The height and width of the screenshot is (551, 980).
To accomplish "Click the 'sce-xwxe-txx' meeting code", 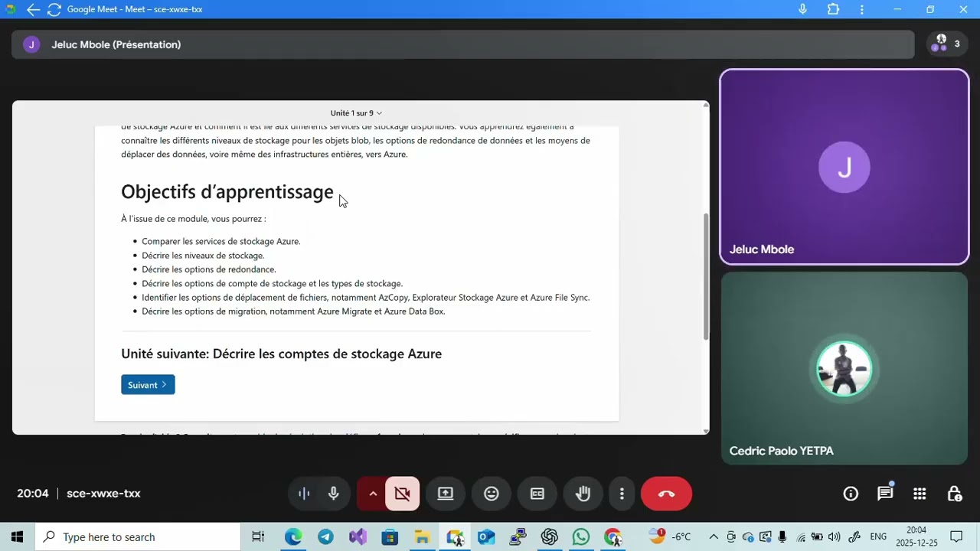I will 103,494.
